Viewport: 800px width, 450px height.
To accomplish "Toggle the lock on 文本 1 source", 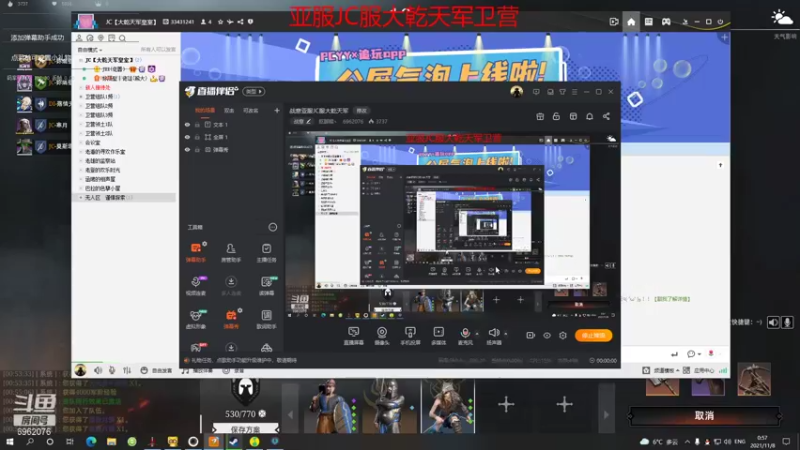I will tap(197, 124).
